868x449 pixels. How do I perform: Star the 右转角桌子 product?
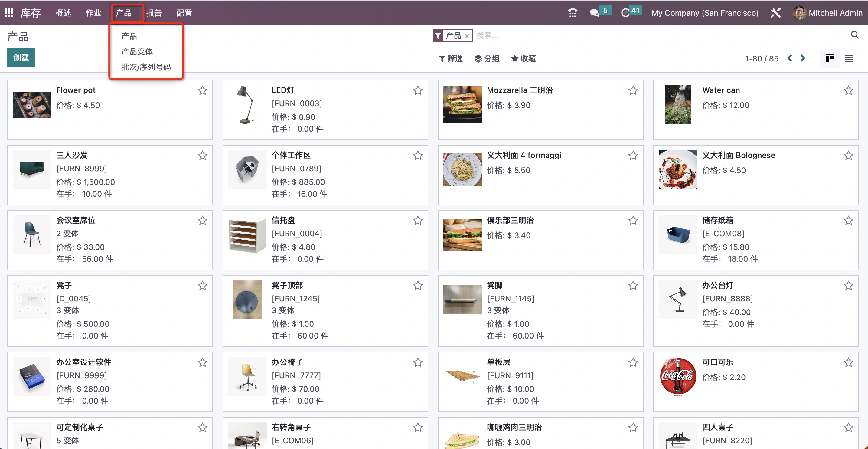pyautogui.click(x=417, y=428)
